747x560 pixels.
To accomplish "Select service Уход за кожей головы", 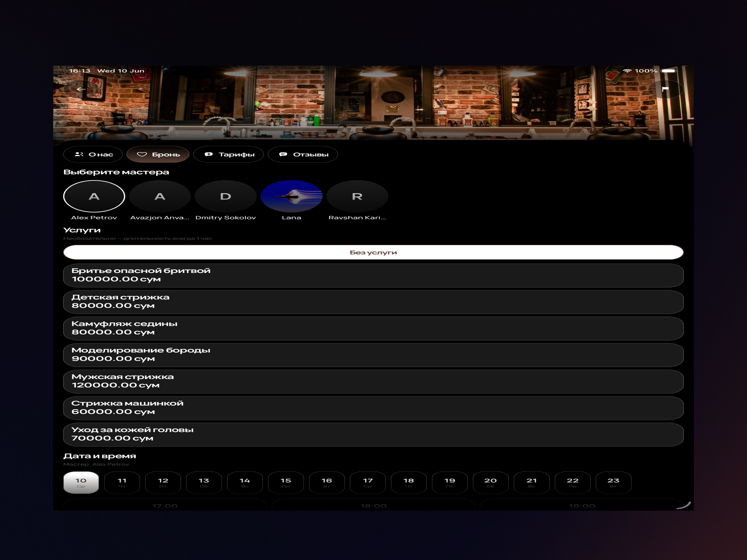I will click(373, 434).
